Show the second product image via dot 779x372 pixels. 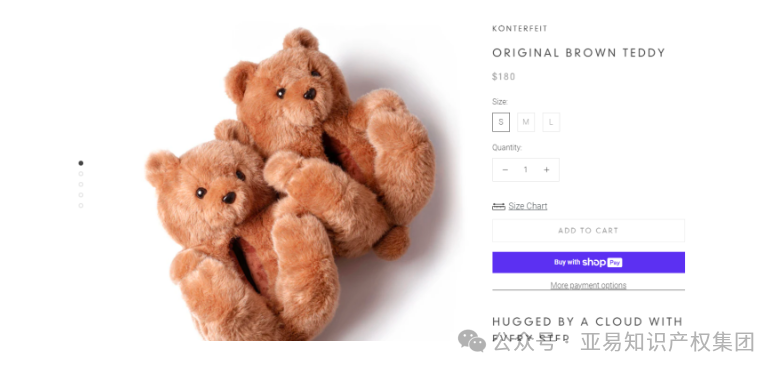81,174
